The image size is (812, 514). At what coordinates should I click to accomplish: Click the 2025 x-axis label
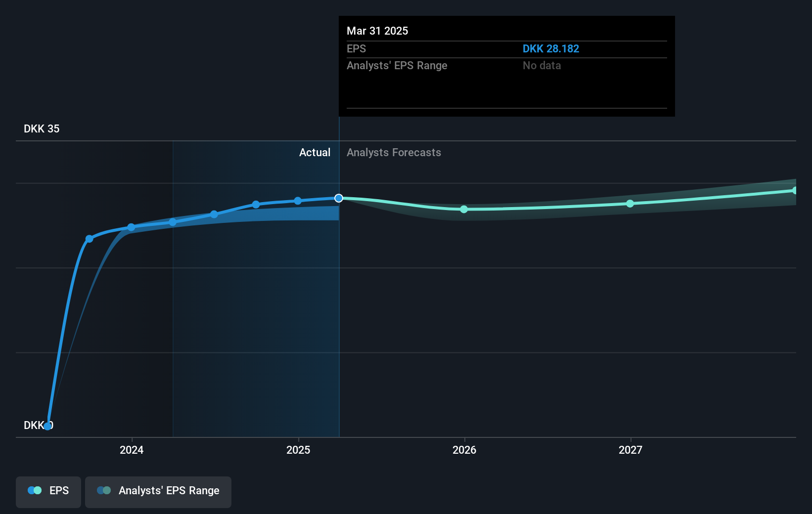[298, 450]
